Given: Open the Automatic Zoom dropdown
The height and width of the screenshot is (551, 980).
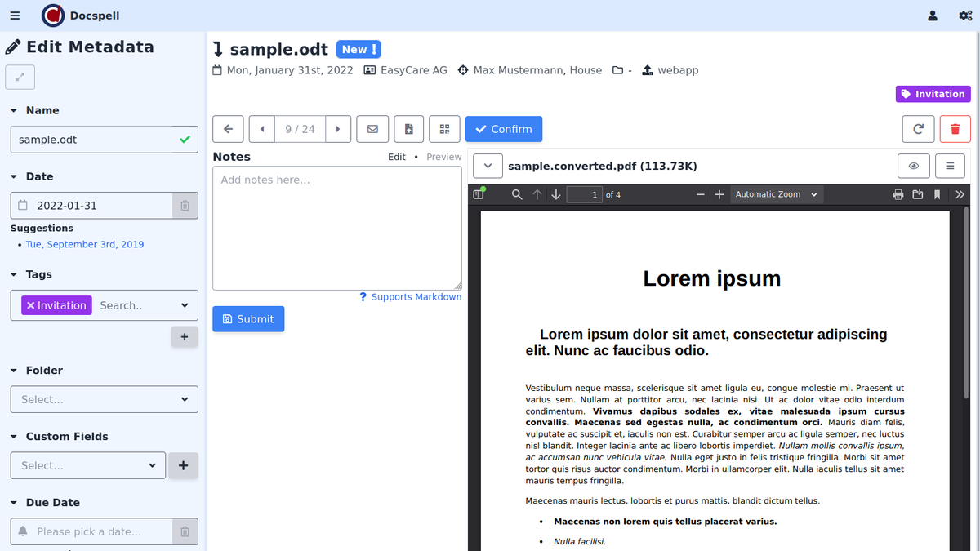Looking at the screenshot, I should [776, 194].
